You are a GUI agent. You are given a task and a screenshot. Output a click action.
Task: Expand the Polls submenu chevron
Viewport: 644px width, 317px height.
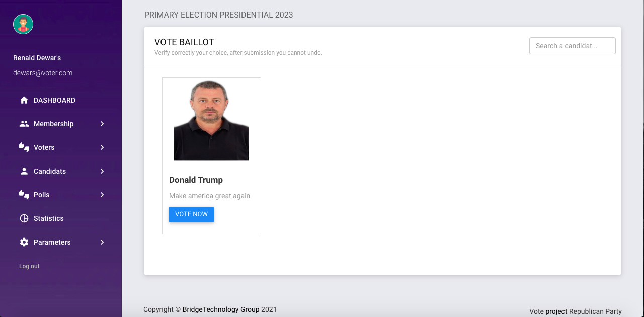(x=102, y=195)
